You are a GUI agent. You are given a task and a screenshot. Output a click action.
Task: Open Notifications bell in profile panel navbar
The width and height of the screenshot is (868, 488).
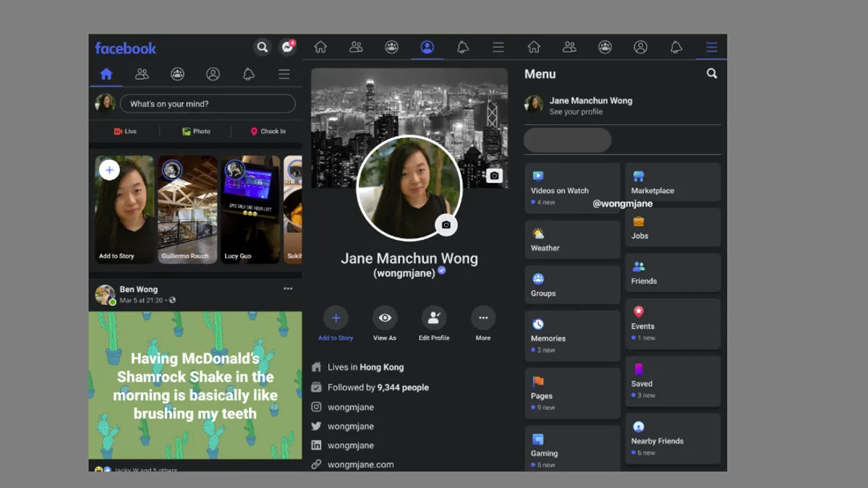click(463, 47)
